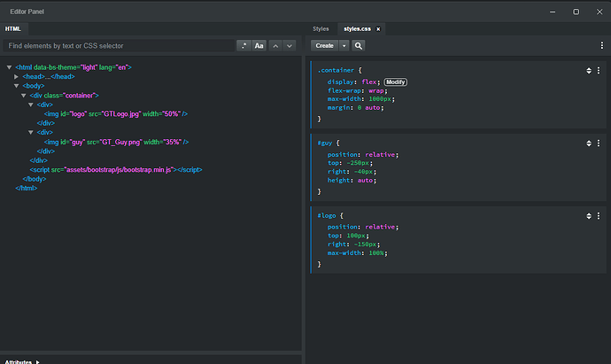Screen dimensions: 611x364
Task: Minimize the Editor Panel window
Action: click(553, 12)
